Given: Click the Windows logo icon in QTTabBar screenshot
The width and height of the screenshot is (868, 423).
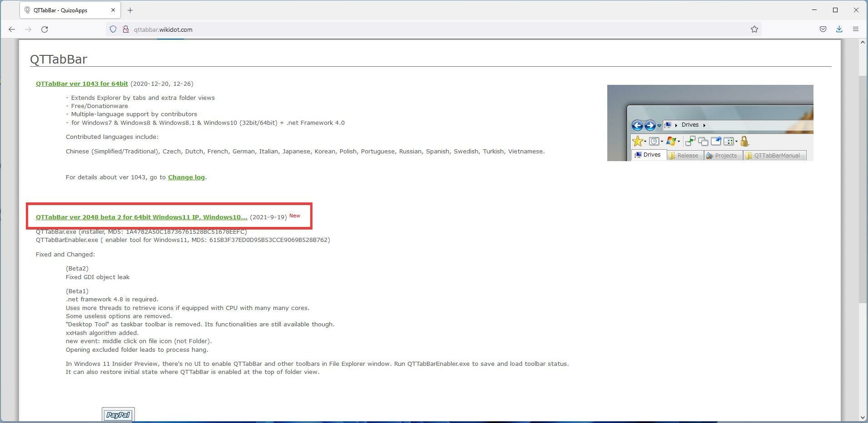Looking at the screenshot, I should coord(671,141).
